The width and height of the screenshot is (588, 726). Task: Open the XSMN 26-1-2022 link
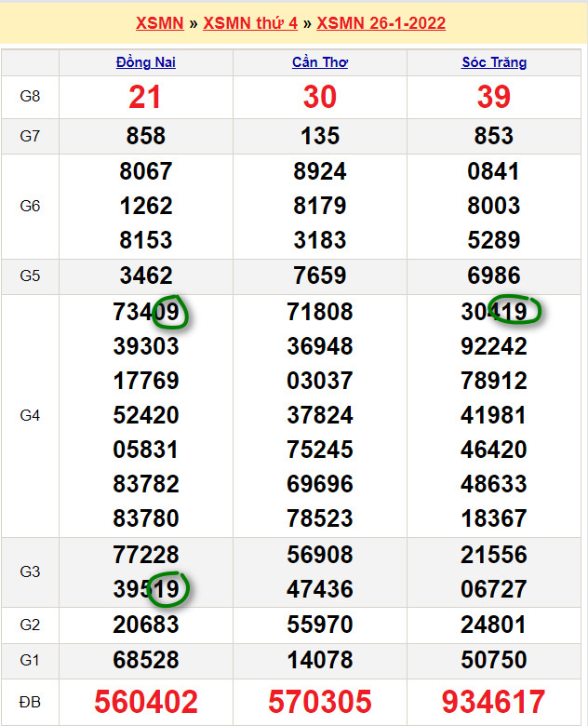click(x=381, y=23)
